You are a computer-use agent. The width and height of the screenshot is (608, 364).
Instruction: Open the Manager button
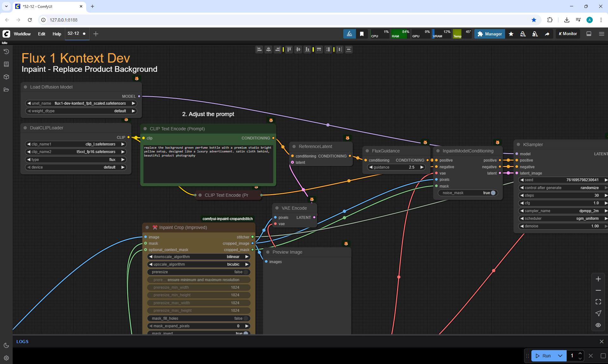pos(490,34)
